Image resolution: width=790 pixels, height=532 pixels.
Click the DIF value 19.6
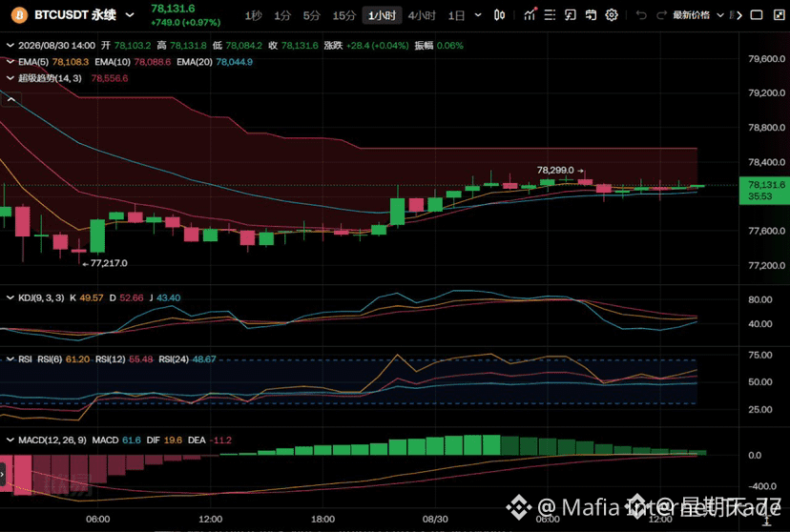173,440
